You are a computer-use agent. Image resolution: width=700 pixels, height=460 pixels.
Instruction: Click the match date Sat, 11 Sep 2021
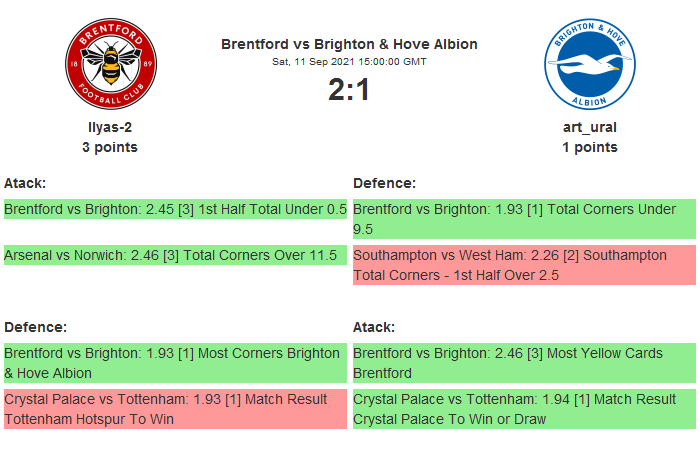[349, 61]
